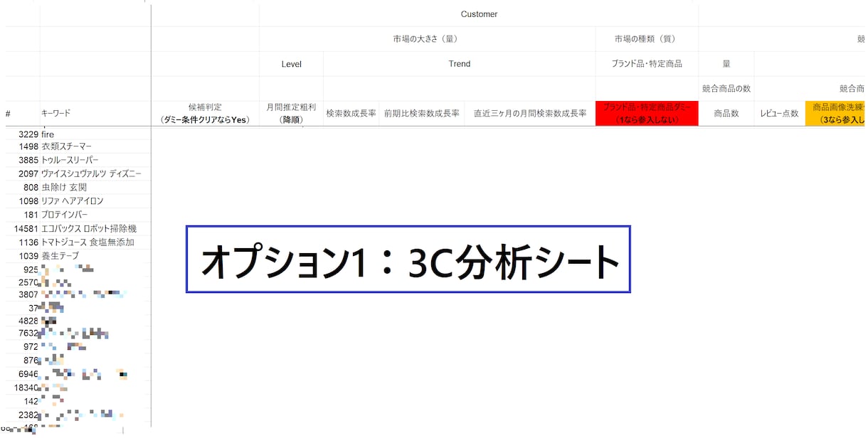Click the ブランド品・特定商品 header in the third row
This screenshot has width=868, height=438.
(647, 64)
